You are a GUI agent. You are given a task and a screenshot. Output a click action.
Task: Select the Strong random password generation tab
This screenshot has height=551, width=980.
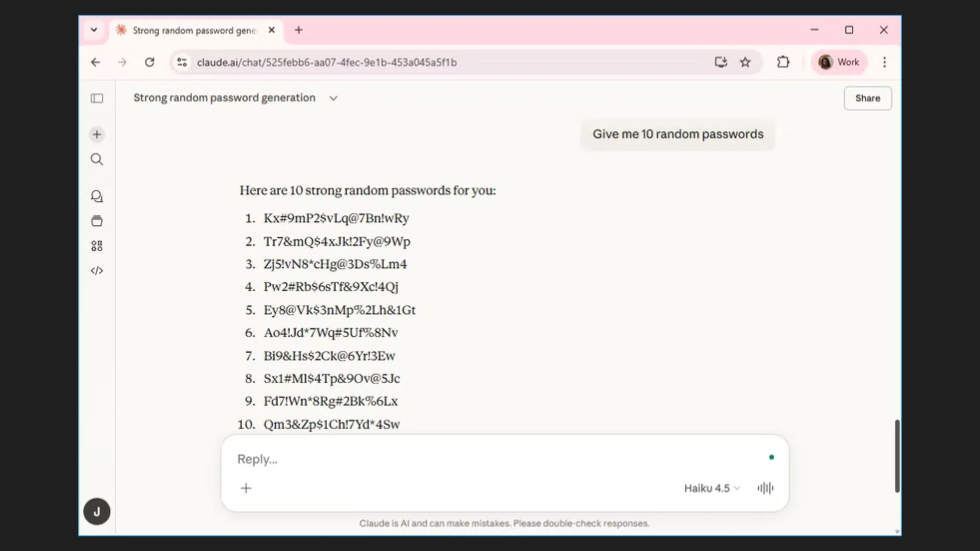click(x=194, y=30)
